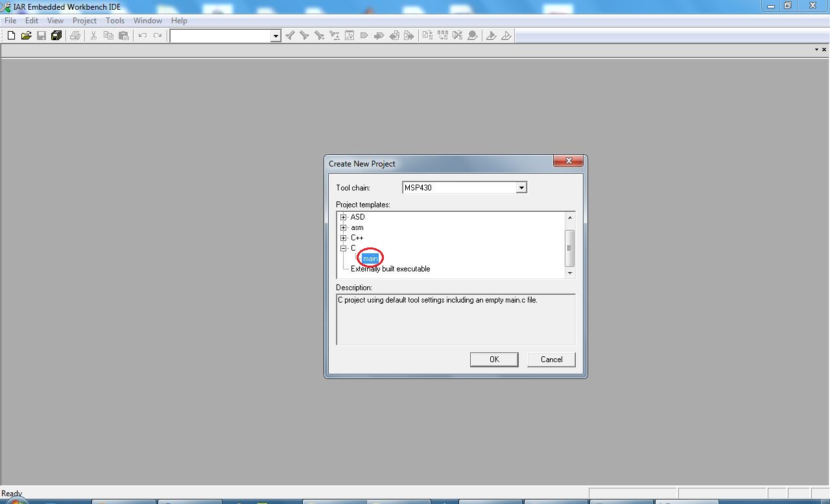Click the Save All toolbar icon

point(56,36)
